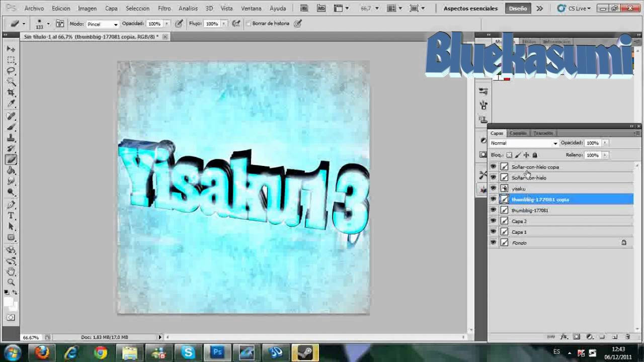Open the layer blend mode Normal dropdown
644x362 pixels.
[524, 143]
